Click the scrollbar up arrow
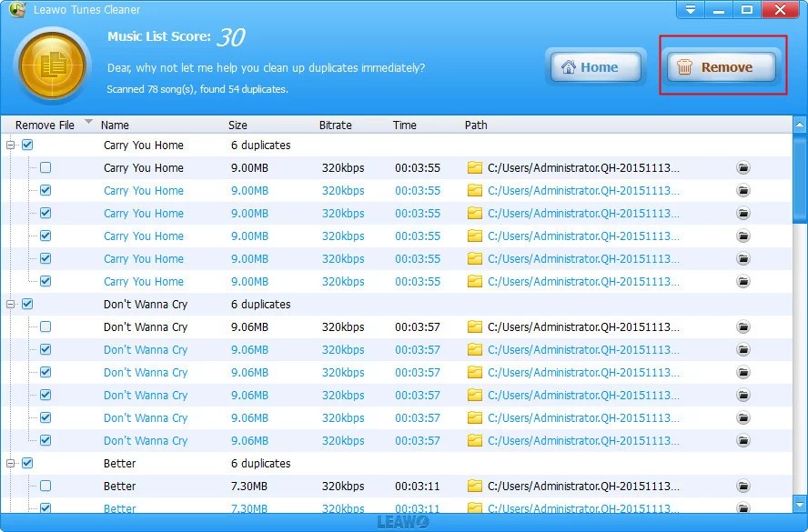808x532 pixels. tap(800, 125)
